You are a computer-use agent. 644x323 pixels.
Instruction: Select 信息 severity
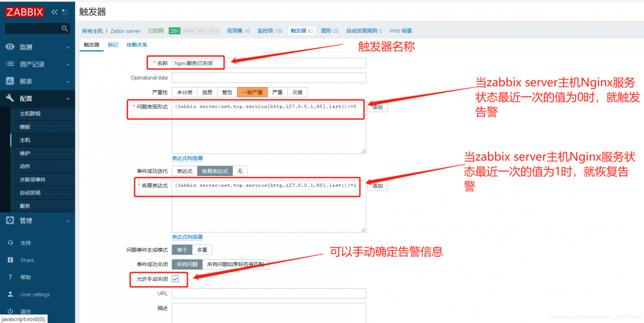(x=207, y=92)
